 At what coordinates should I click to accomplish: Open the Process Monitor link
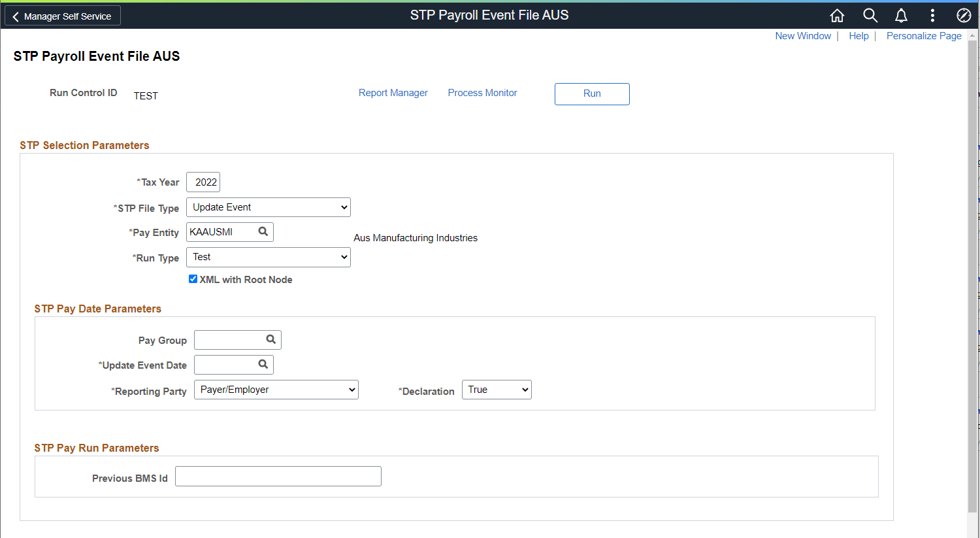(x=482, y=92)
